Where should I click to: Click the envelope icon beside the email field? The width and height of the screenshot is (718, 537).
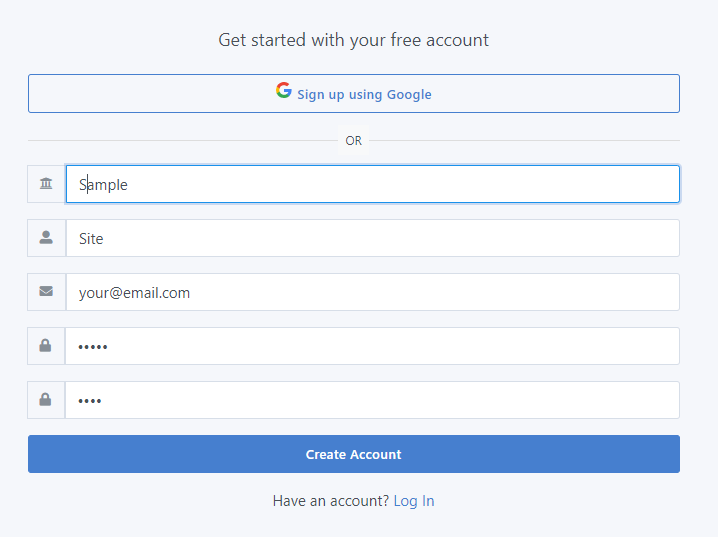[x=46, y=292]
